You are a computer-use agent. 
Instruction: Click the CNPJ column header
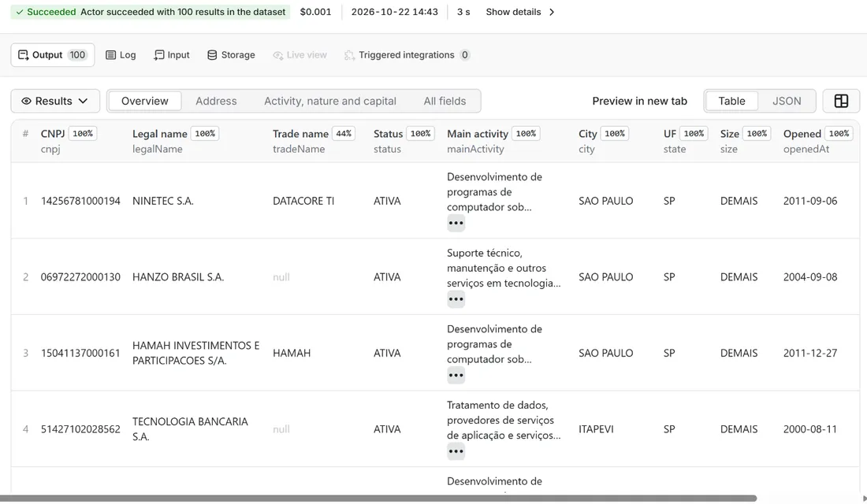(x=53, y=134)
